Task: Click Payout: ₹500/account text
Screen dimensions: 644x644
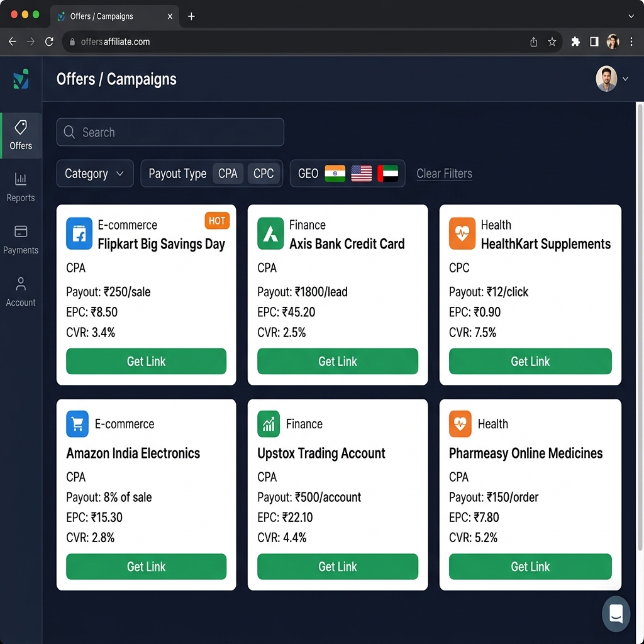Action: 309,497
